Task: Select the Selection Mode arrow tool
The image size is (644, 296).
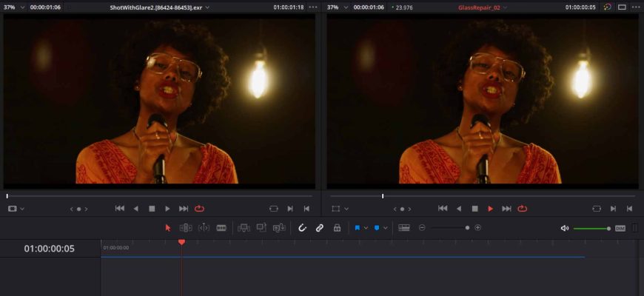Action: (168, 228)
